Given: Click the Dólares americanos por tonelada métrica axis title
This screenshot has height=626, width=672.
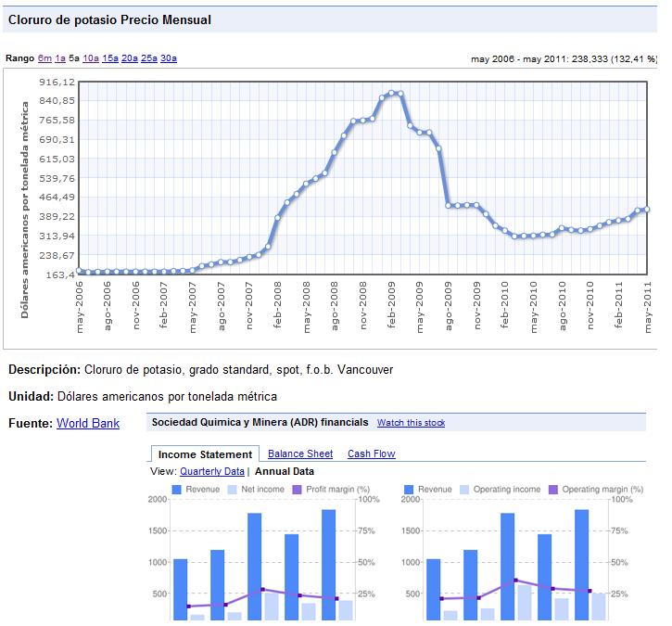Looking at the screenshot, I should point(25,210).
